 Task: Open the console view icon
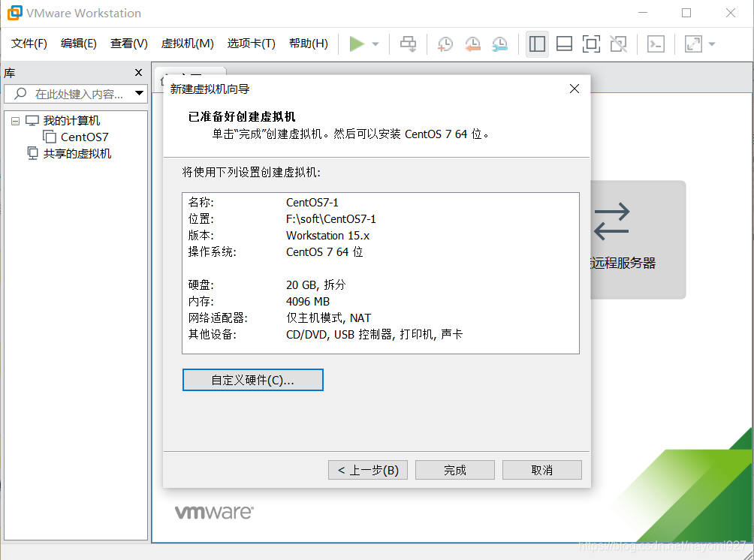(x=656, y=44)
